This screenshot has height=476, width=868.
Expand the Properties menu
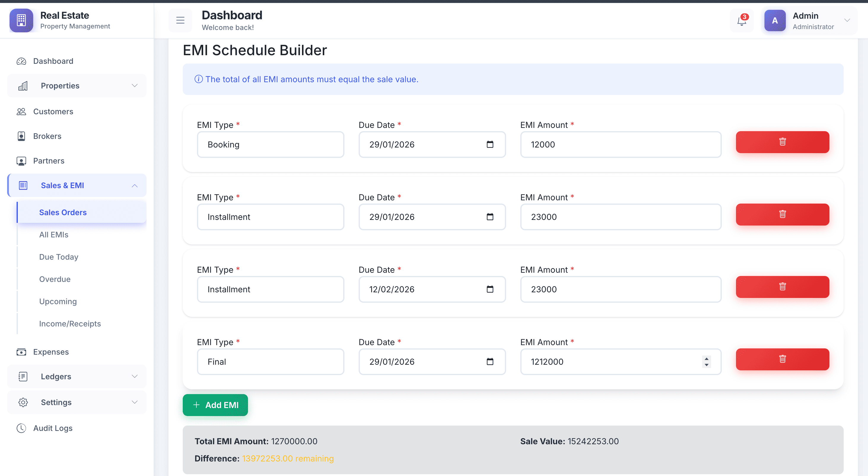point(77,86)
